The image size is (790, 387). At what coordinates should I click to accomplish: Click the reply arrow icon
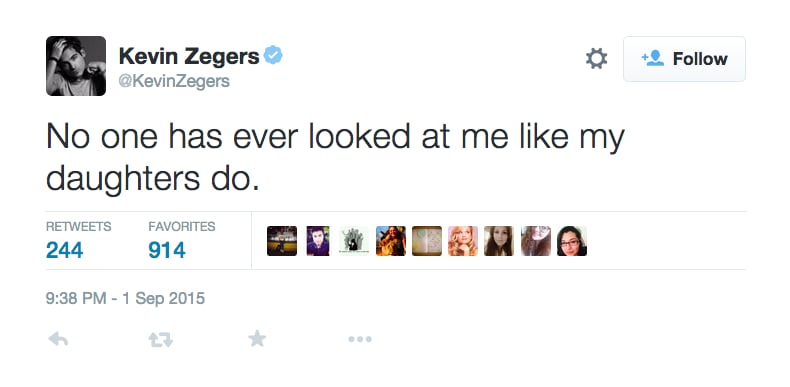58,340
